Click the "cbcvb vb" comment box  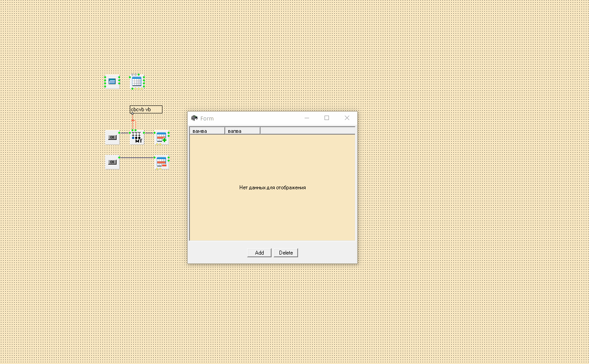(146, 109)
